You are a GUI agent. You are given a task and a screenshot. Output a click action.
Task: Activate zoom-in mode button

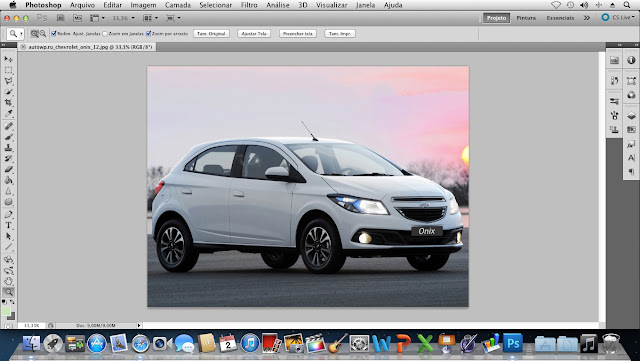[35, 33]
